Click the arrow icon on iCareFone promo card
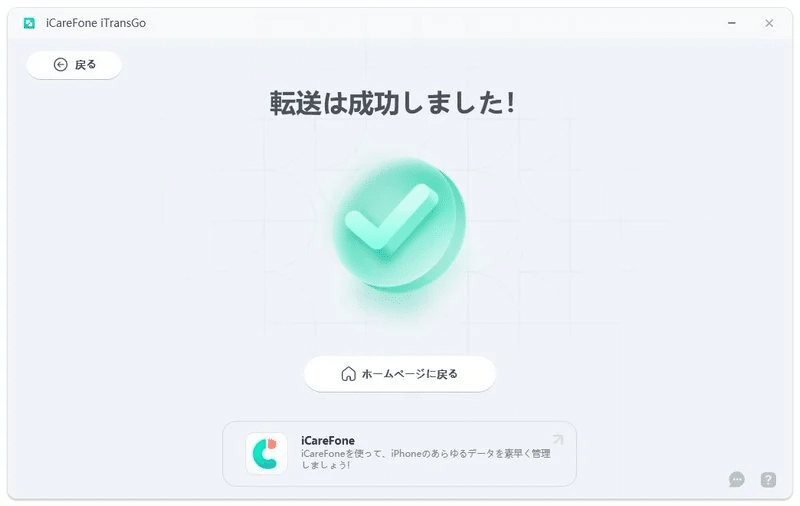 (558, 439)
